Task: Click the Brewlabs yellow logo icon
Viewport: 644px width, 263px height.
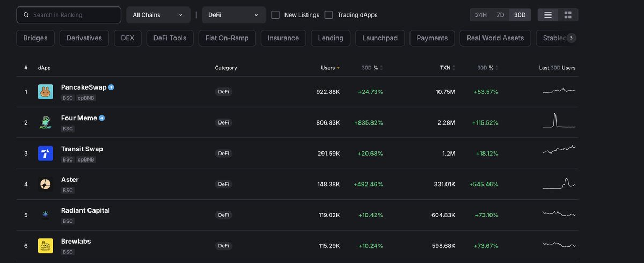Action: click(x=45, y=246)
